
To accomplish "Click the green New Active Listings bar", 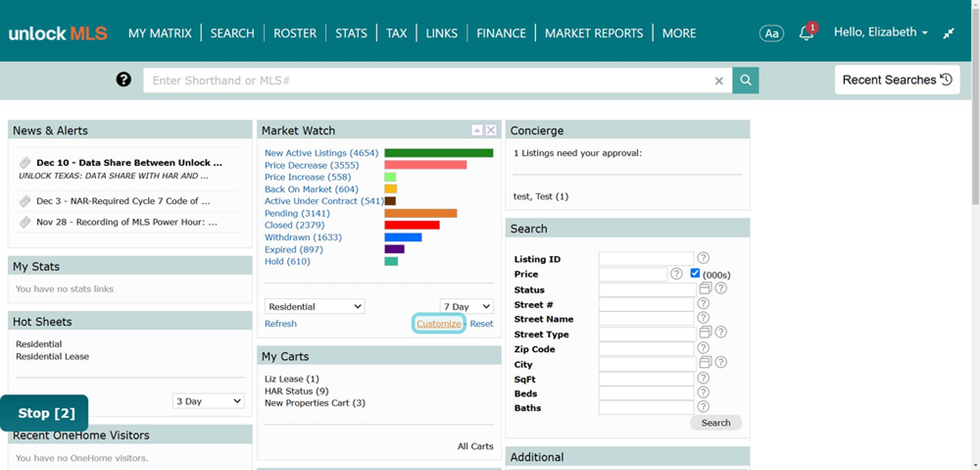I will pyautogui.click(x=439, y=153).
